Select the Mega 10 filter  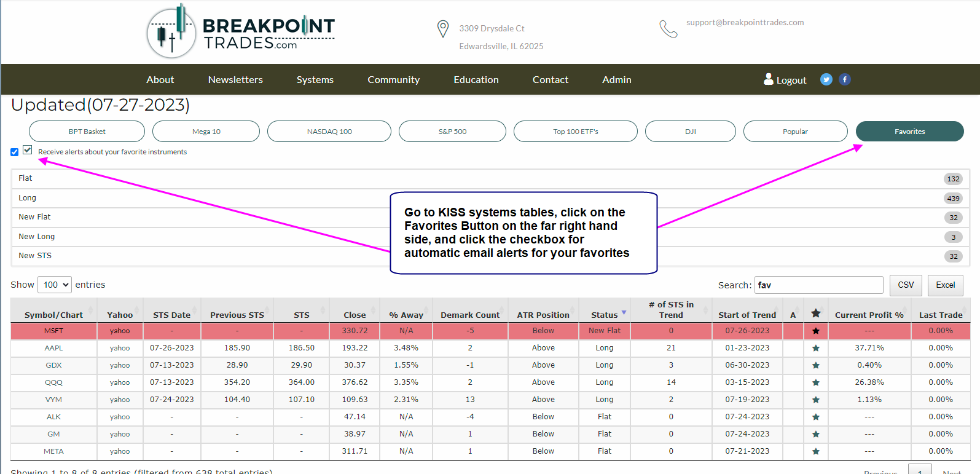coord(206,132)
